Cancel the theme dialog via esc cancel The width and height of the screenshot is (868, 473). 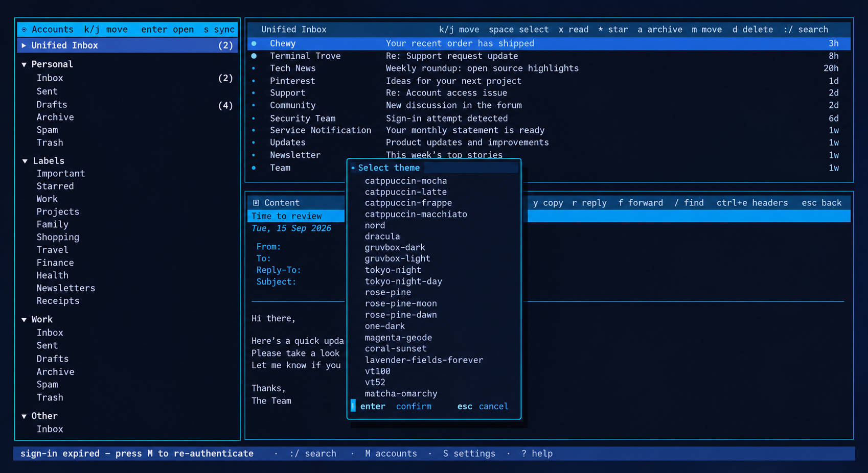pos(483,407)
